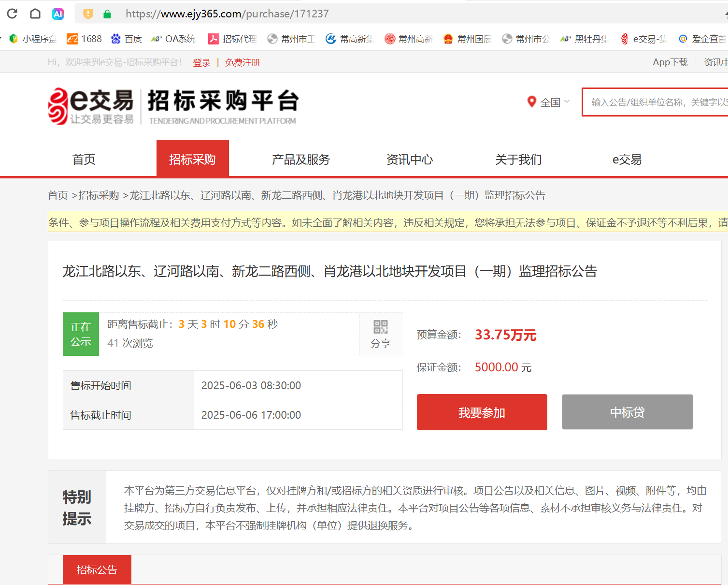Open the QR code 分享 share icon

point(381,334)
